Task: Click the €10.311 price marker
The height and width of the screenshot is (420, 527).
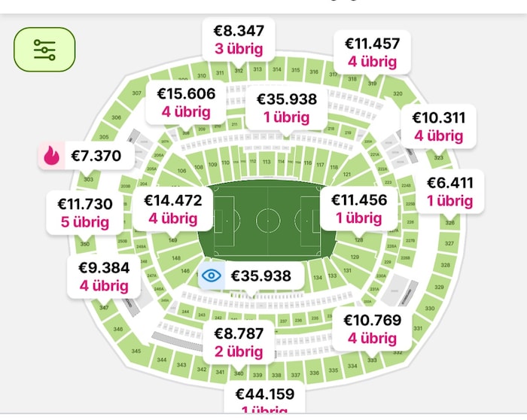Action: tap(438, 126)
